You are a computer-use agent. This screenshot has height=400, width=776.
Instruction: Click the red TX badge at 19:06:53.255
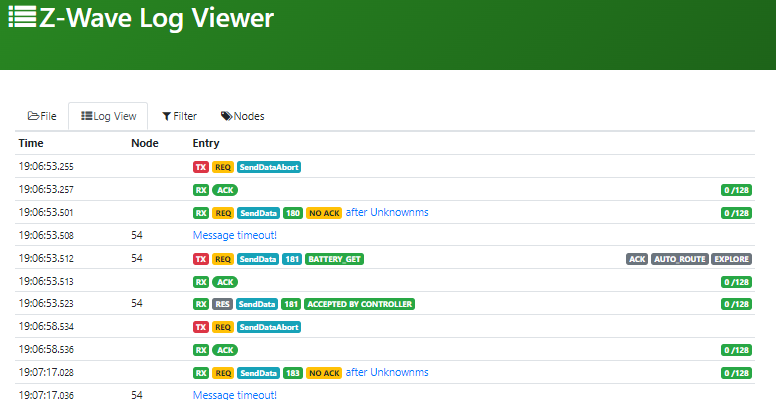[201, 167]
